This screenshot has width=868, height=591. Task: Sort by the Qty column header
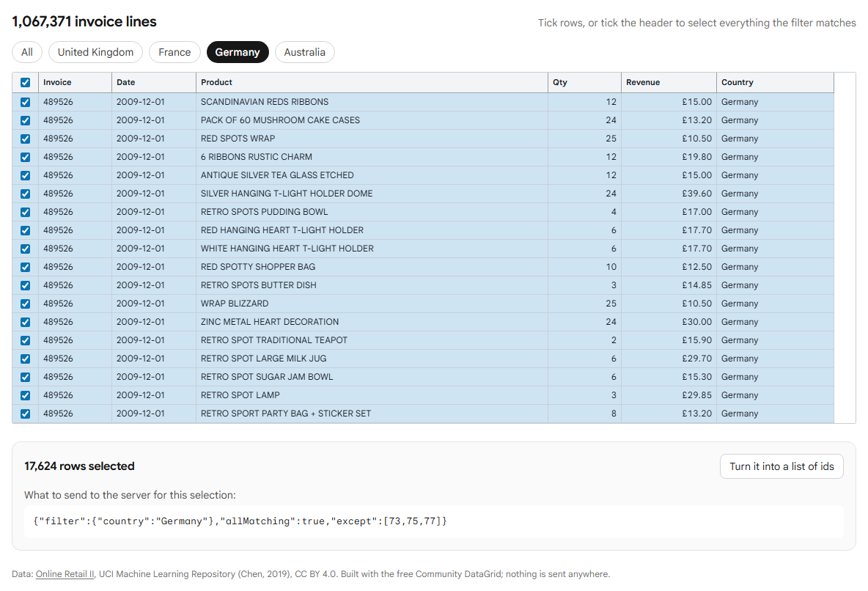(584, 82)
